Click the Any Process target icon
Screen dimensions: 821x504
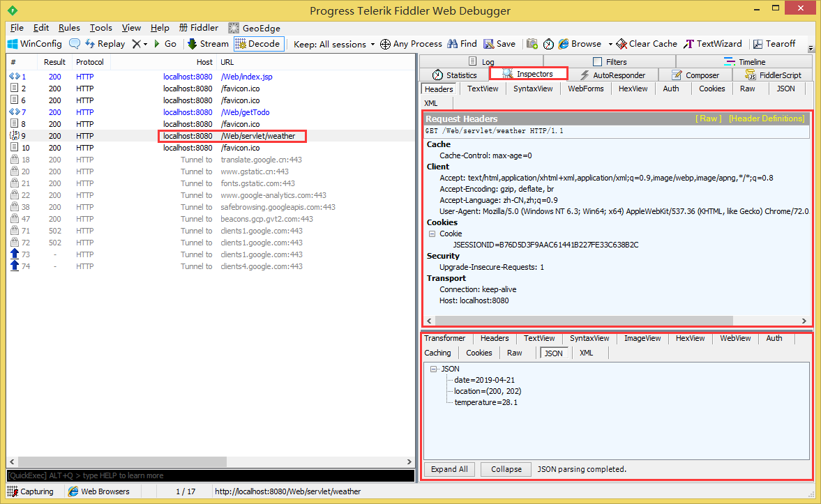click(x=385, y=44)
